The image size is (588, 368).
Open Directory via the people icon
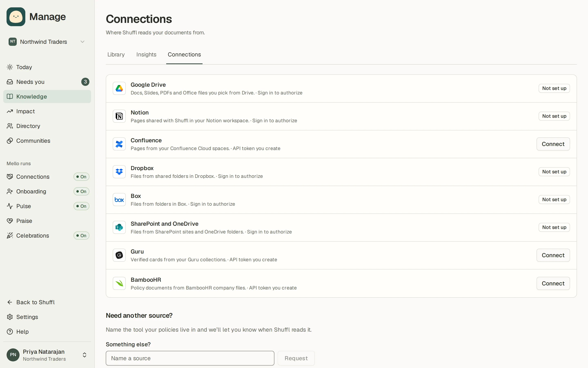coord(10,126)
